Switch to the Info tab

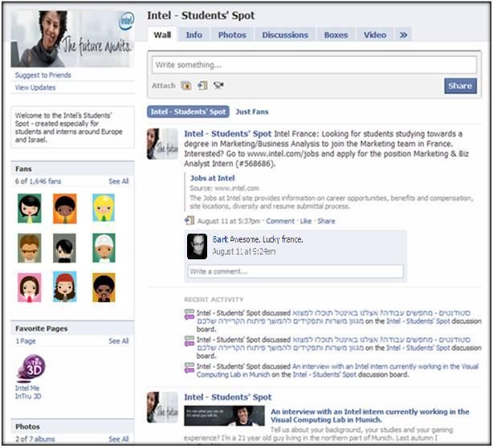194,35
